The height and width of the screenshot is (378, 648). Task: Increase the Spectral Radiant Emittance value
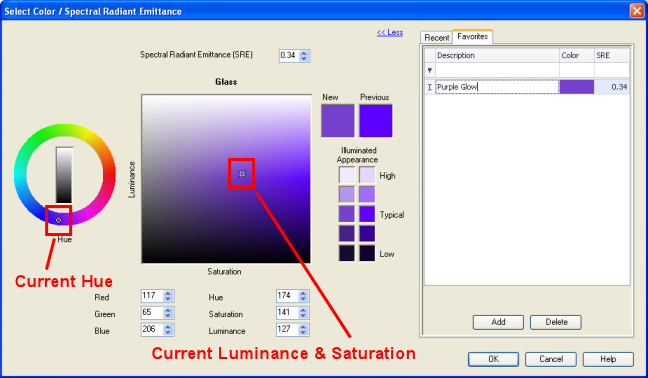[304, 53]
